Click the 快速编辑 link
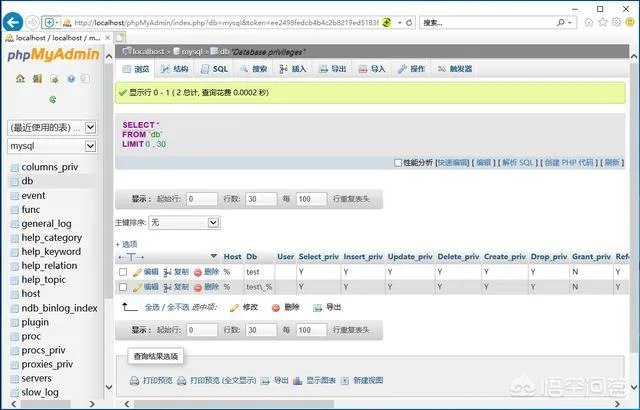Viewport: 640px width, 410px height. 453,163
